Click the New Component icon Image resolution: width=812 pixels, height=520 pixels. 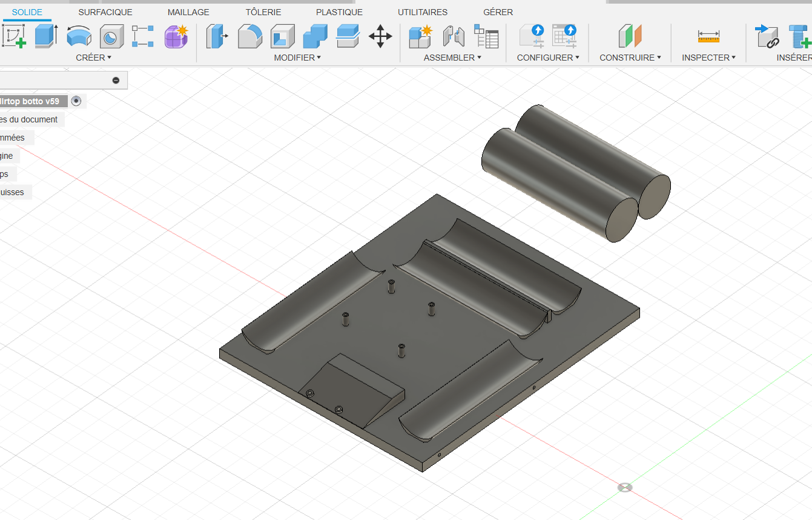point(421,36)
